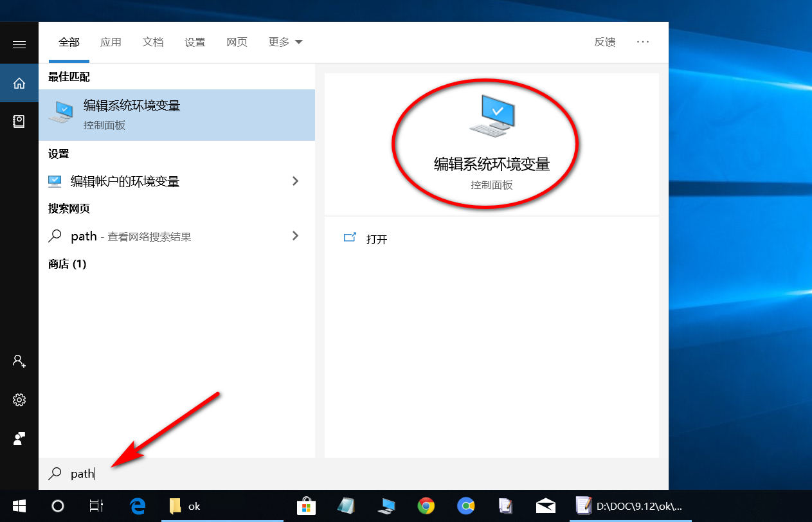Launch Google Chrome from taskbar
Image resolution: width=812 pixels, height=522 pixels.
pyautogui.click(x=426, y=506)
